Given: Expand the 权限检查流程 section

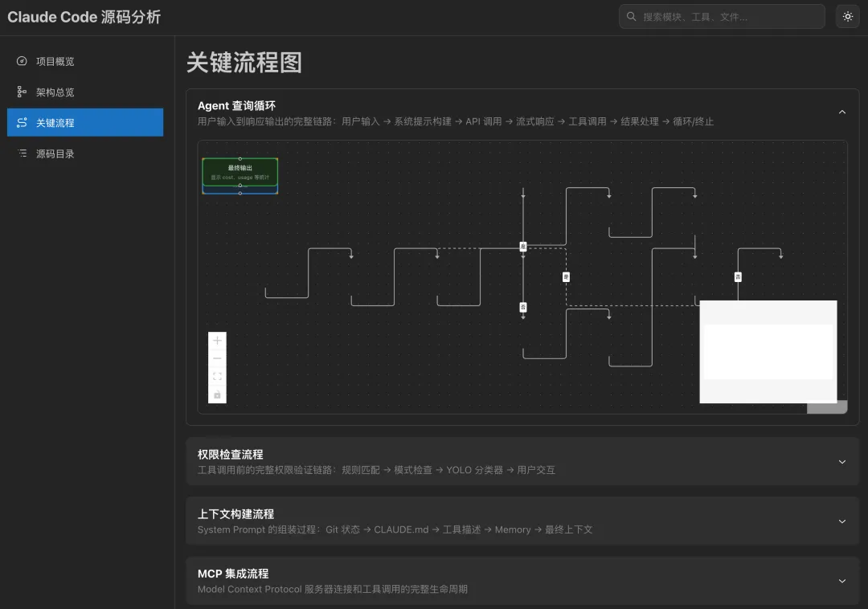Looking at the screenshot, I should (x=841, y=461).
